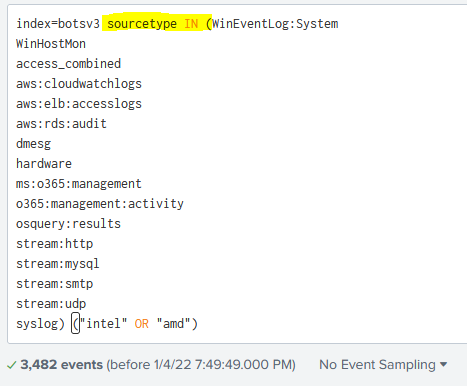Image resolution: width=467 pixels, height=386 pixels.
Task: Click the 'hardware' sourcetype line
Action: point(44,164)
